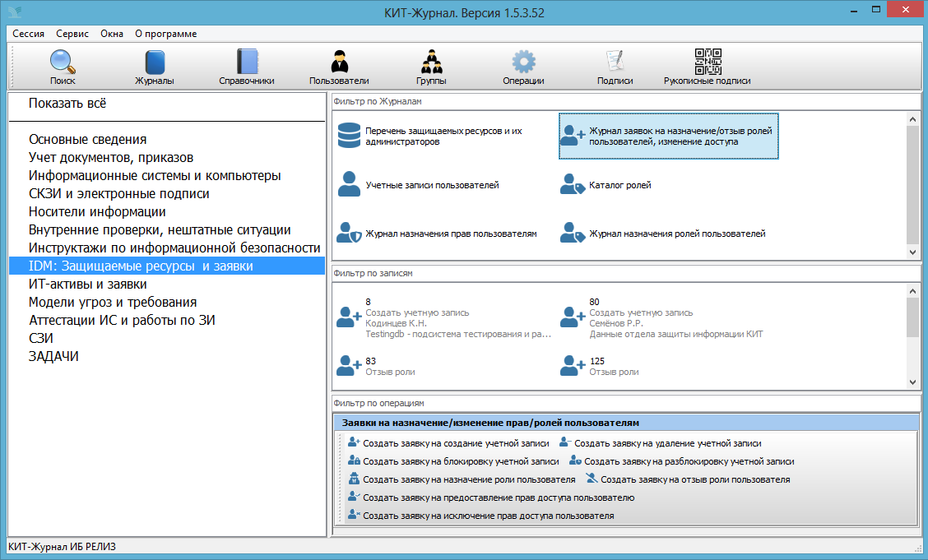The width and height of the screenshot is (928, 560).
Task: Click down arrow of journals filter scrollbar
Action: [x=912, y=252]
